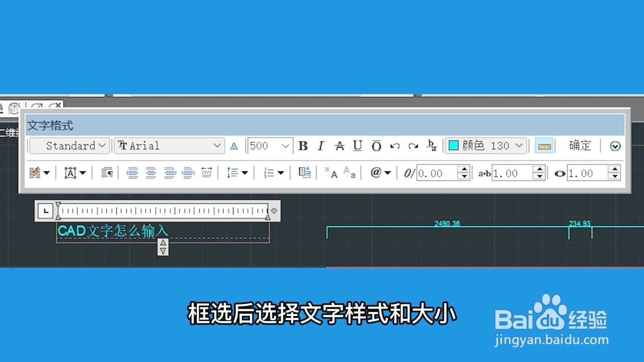Click the Insert Field icon
The image size is (644, 362).
point(305,173)
